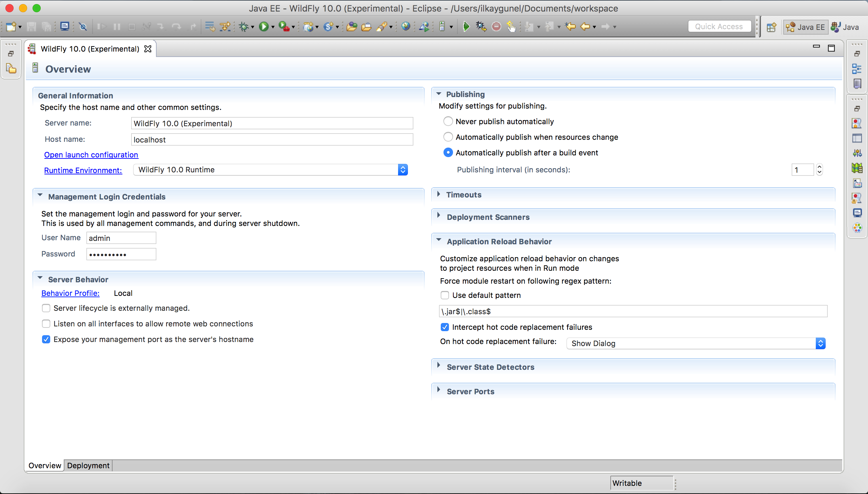Screen dimensions: 868x494
Task: Click the Behavior Profile link
Action: point(71,293)
